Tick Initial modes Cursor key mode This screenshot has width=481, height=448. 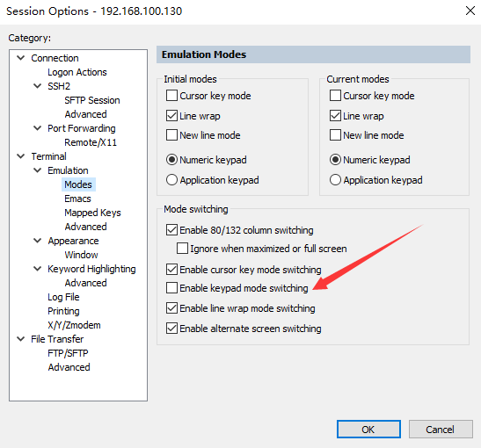coord(171,96)
